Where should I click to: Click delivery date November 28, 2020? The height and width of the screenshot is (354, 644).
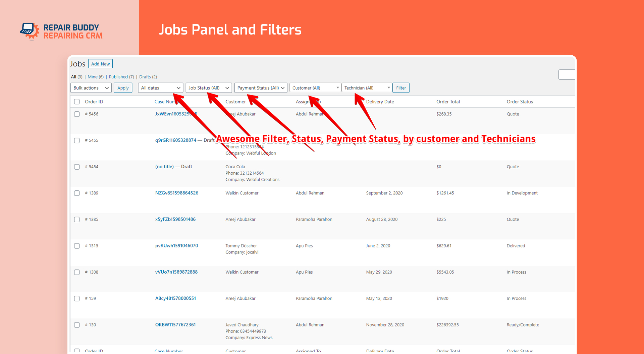click(385, 325)
